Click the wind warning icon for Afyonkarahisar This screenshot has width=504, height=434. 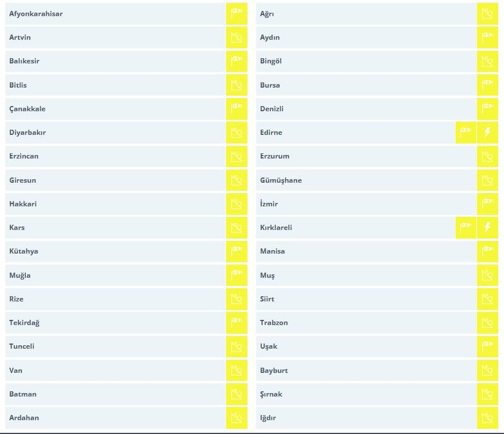(x=236, y=13)
